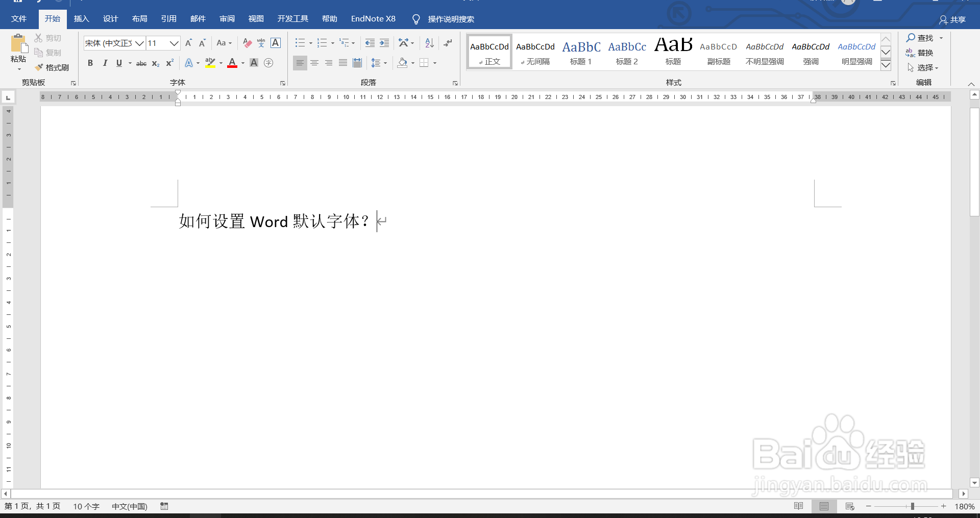Click the Replace command

(919, 53)
